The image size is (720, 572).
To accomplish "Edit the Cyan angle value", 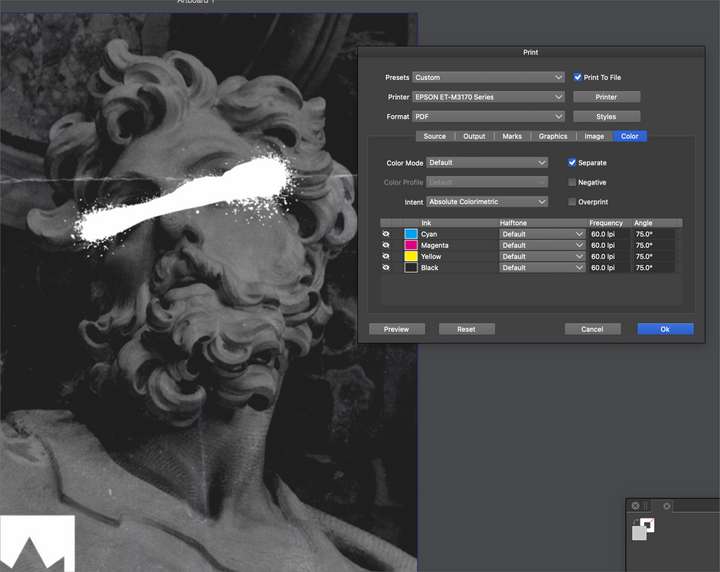I will 654,234.
